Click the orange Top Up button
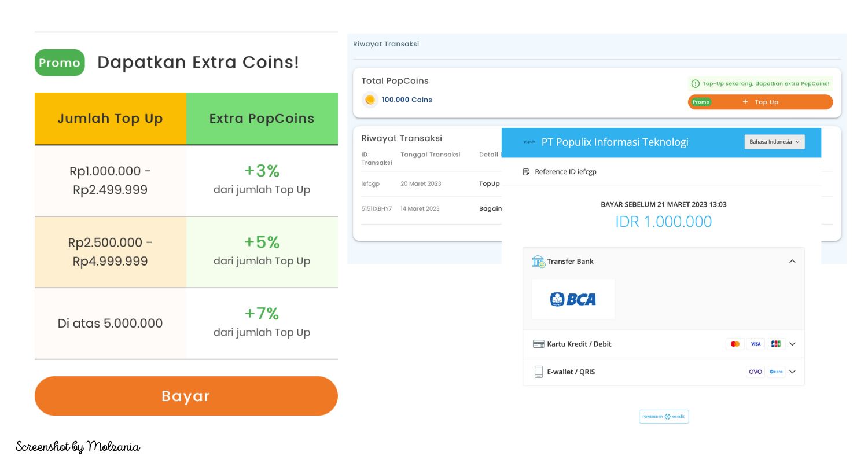Viewport: 868px width, 463px height. pyautogui.click(x=760, y=102)
